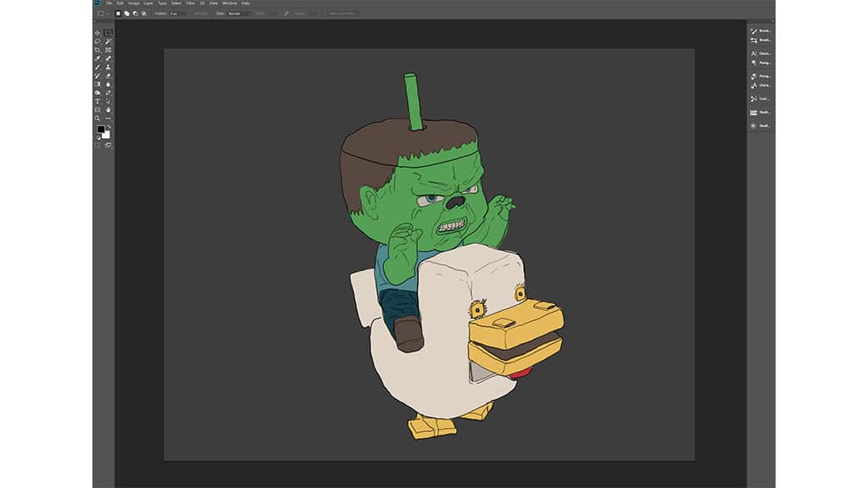Select the Dodge tool
The image size is (868, 488).
click(97, 92)
